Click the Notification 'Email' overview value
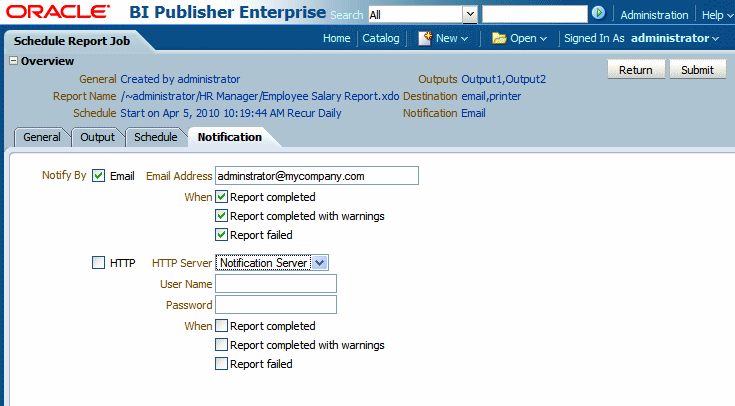This screenshot has height=406, width=735. tap(473, 113)
